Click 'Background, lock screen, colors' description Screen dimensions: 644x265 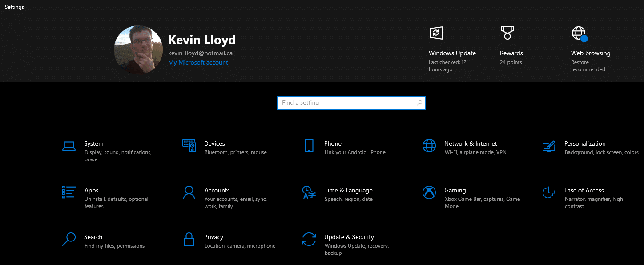tap(602, 152)
